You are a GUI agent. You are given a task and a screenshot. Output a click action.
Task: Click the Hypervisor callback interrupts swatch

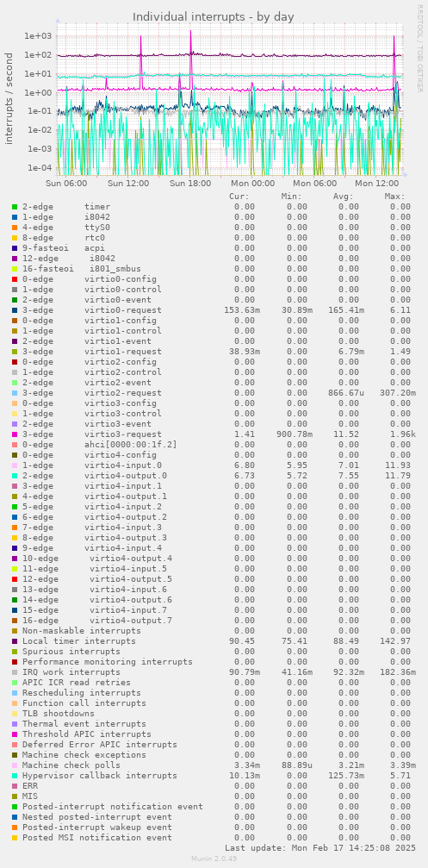point(15,776)
